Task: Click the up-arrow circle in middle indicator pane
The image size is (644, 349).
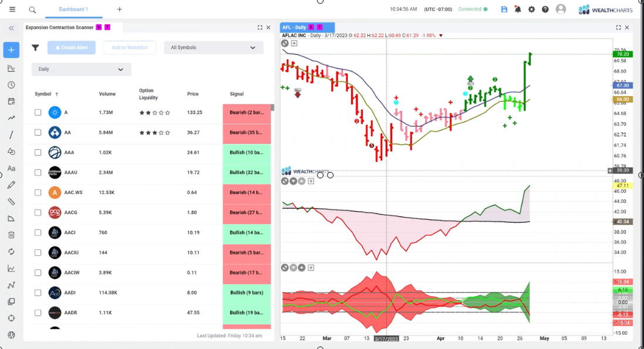Action: (302, 181)
